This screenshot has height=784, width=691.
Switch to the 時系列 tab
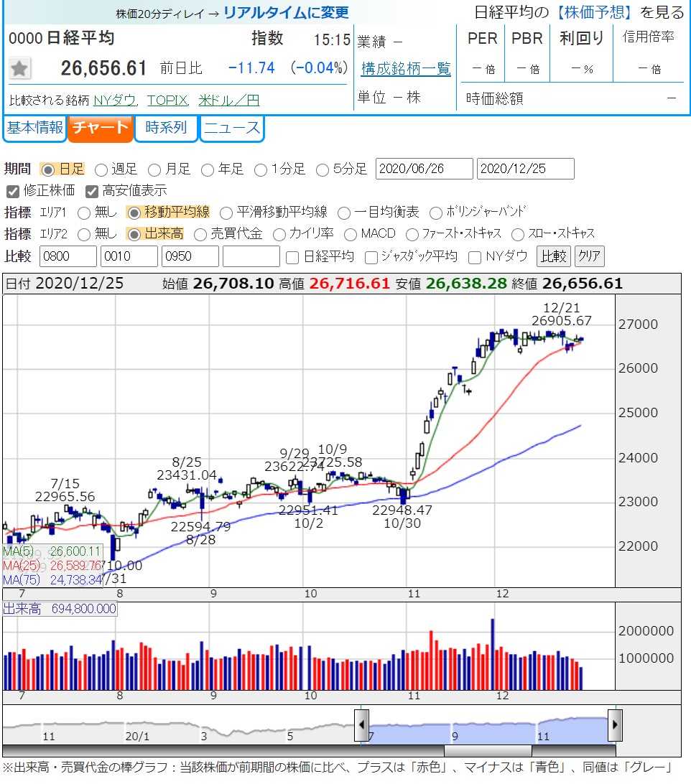click(x=166, y=128)
